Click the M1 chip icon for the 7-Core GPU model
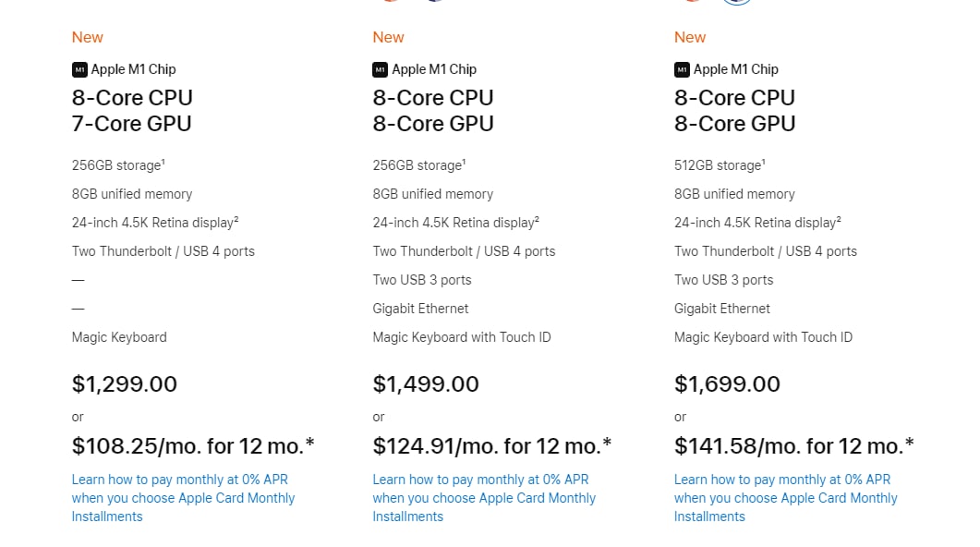Image resolution: width=980 pixels, height=547 pixels. click(79, 69)
